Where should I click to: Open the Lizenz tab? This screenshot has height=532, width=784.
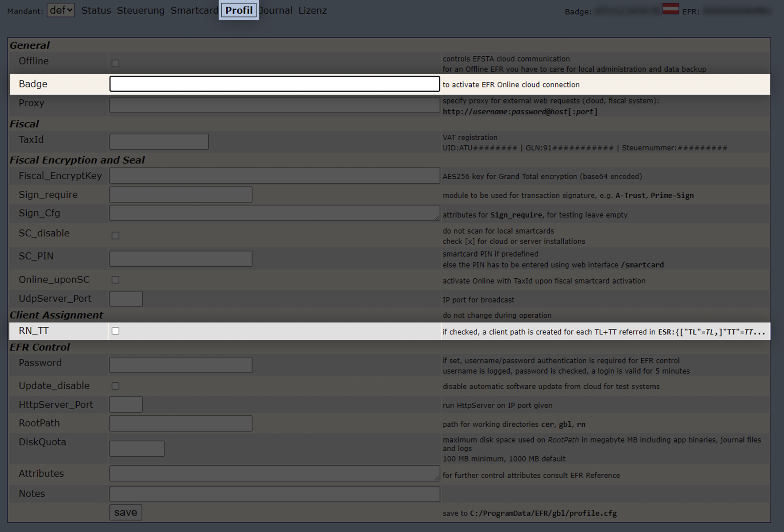tap(312, 10)
